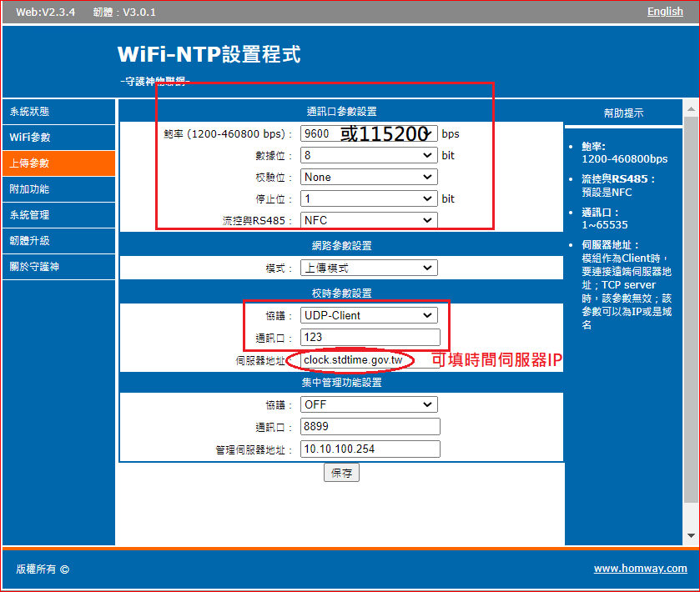
Task: Switch language via English link
Action: click(x=665, y=12)
